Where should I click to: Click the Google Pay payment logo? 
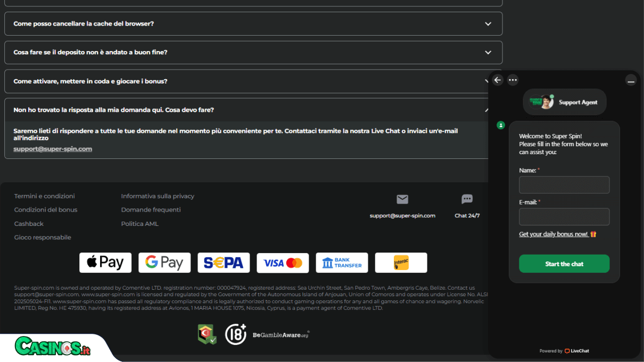(x=164, y=263)
